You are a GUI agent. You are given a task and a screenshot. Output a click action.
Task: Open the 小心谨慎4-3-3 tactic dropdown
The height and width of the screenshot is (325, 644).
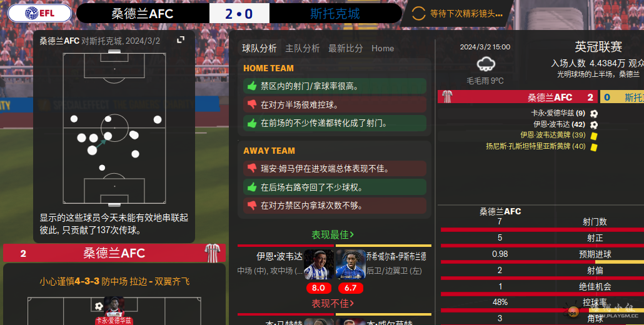(x=114, y=281)
